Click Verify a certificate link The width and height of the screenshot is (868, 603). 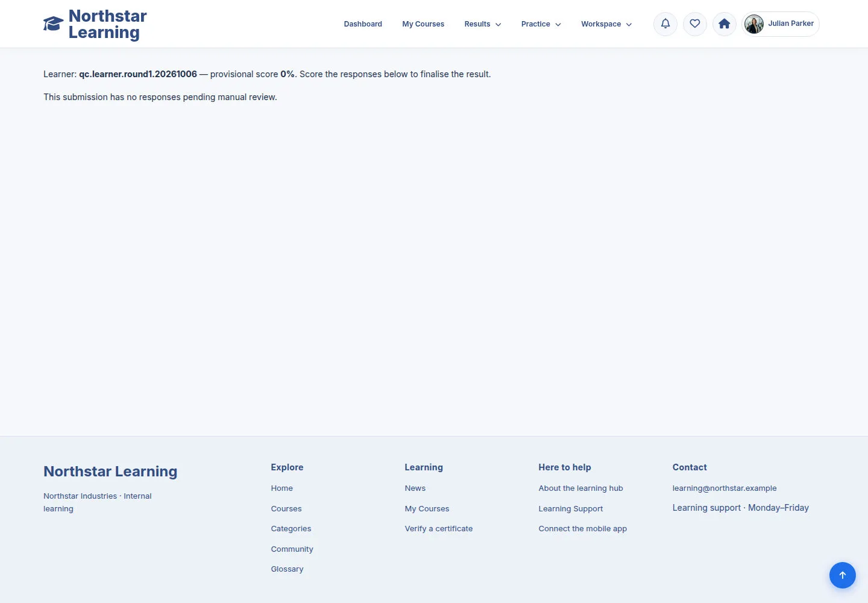[439, 529]
